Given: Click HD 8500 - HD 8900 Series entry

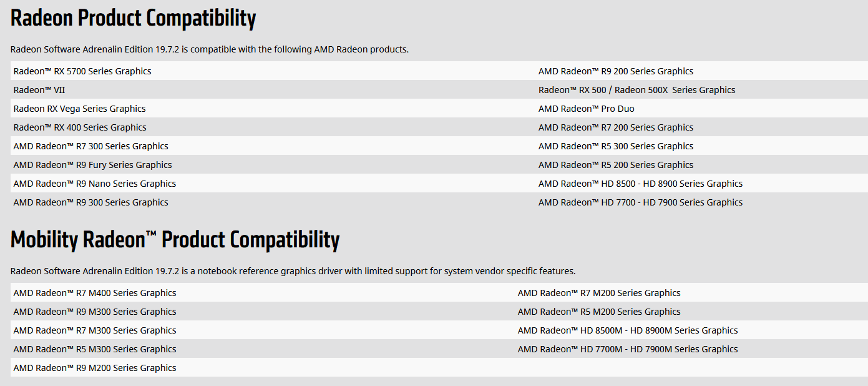Looking at the screenshot, I should click(640, 184).
